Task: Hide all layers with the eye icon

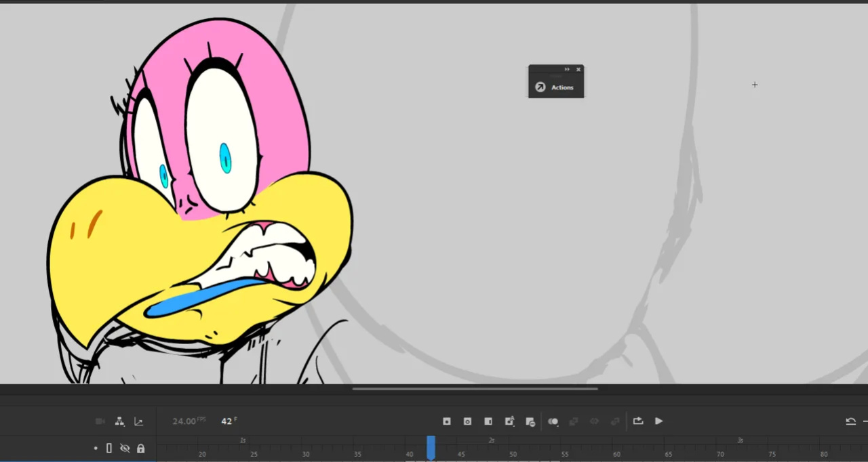Action: point(125,448)
